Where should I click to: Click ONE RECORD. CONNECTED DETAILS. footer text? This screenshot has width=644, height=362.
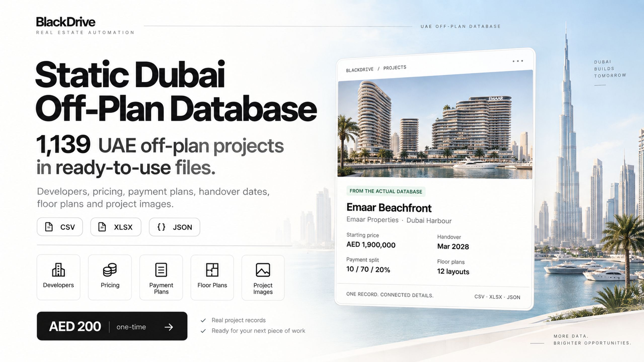click(x=390, y=295)
